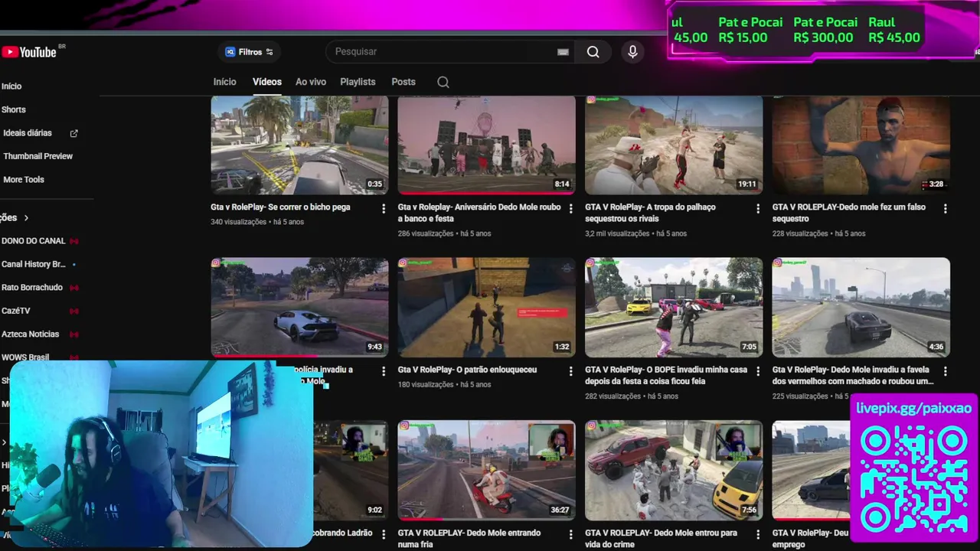980x551 pixels.
Task: Select the Vídeos tab
Action: click(267, 82)
